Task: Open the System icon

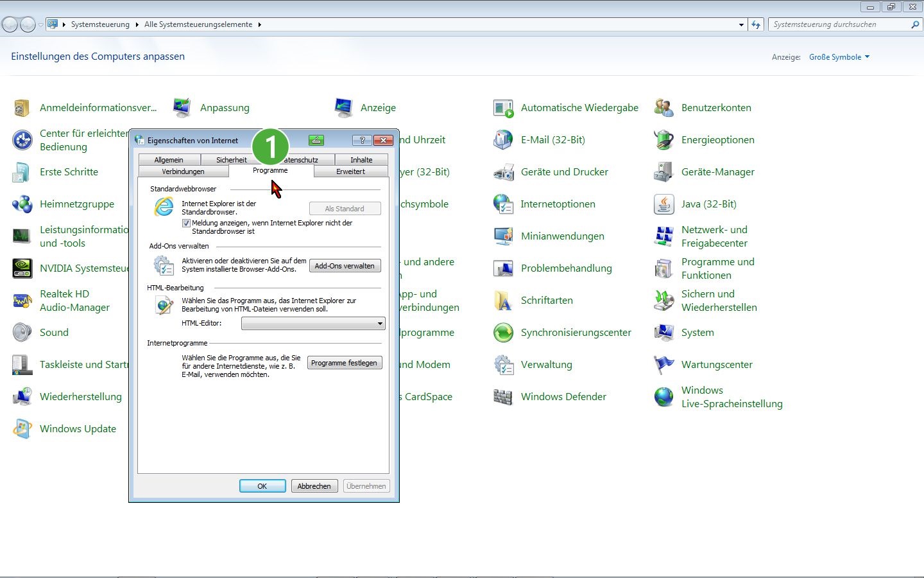Action: pyautogui.click(x=664, y=333)
